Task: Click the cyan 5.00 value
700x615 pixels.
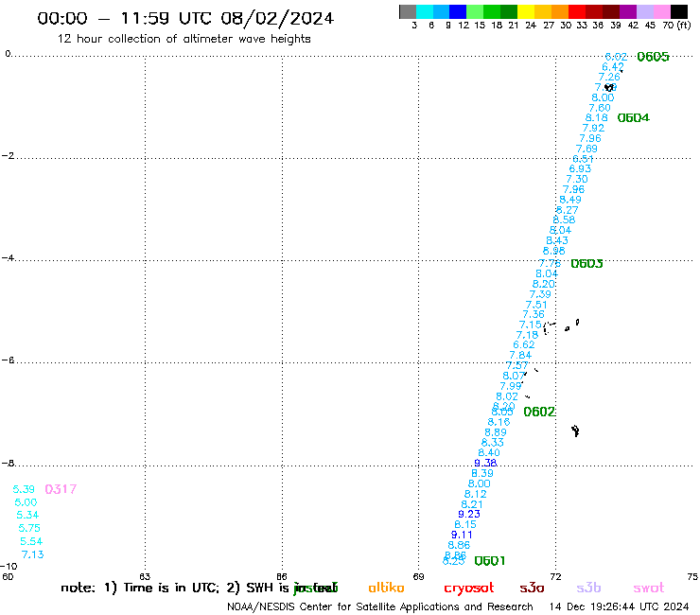Action: pos(26,502)
